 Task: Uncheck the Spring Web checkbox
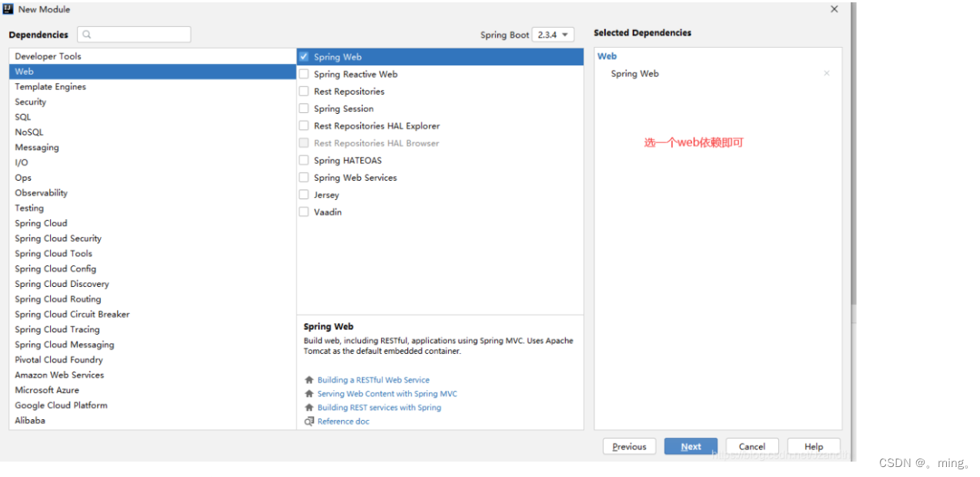pos(304,57)
